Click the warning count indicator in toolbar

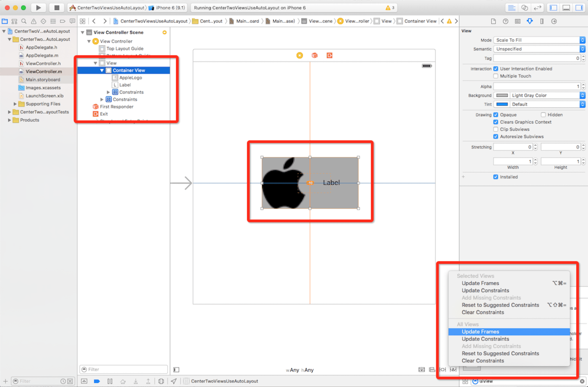point(390,8)
